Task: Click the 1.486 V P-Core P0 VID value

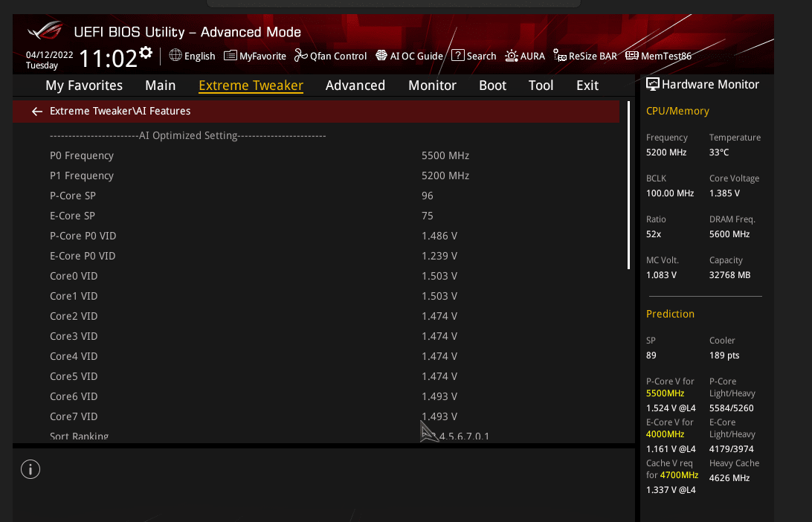Action: [439, 236]
